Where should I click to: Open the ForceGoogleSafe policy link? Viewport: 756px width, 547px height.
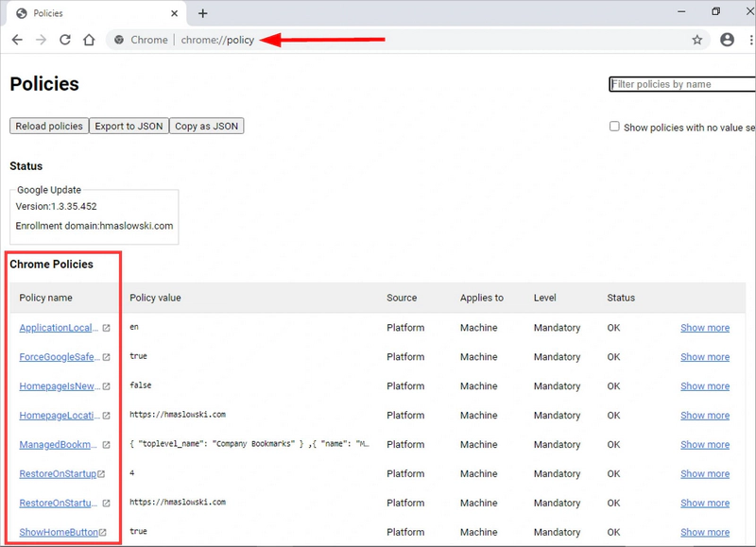[60, 357]
